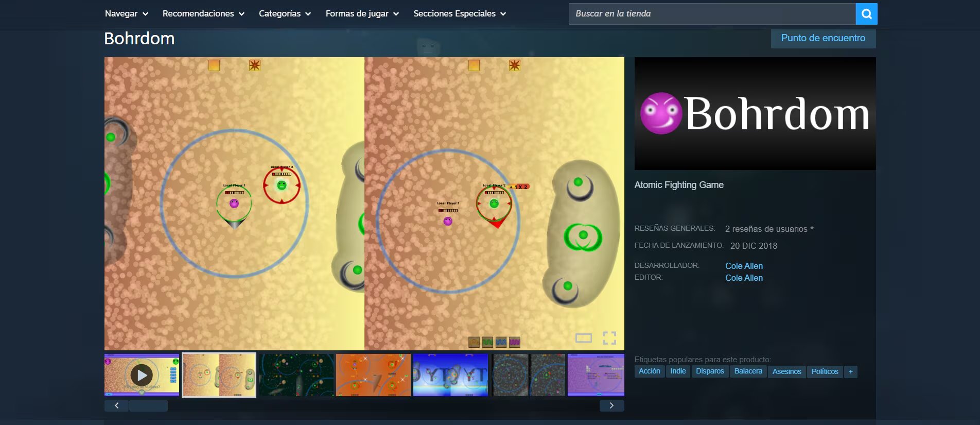Expand the Recomendaciones menu
The image size is (980, 425).
pyautogui.click(x=203, y=13)
